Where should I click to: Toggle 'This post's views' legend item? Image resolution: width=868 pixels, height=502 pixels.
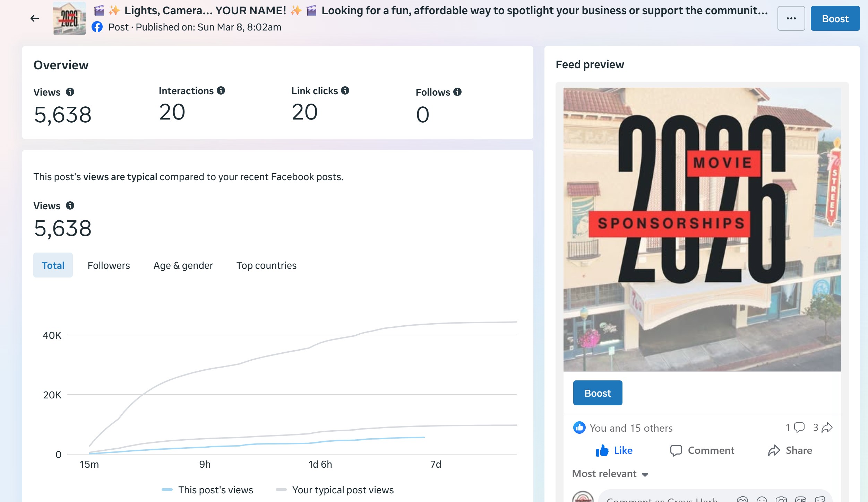208,490
